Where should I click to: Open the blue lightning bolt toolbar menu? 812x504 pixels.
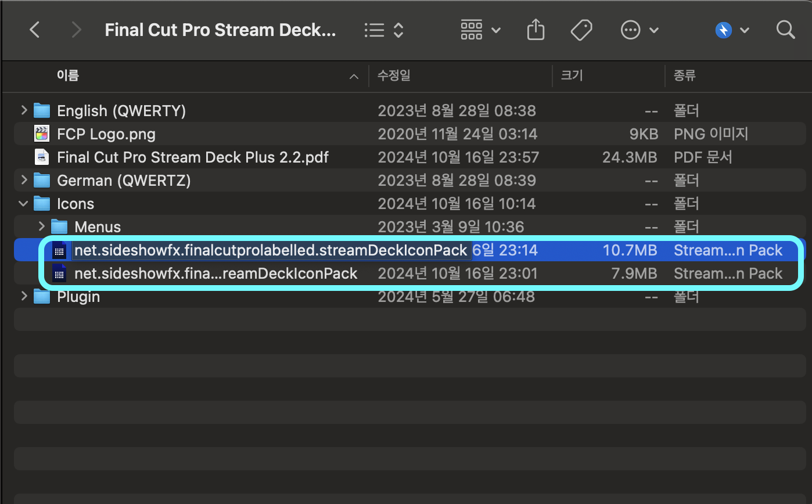click(732, 30)
